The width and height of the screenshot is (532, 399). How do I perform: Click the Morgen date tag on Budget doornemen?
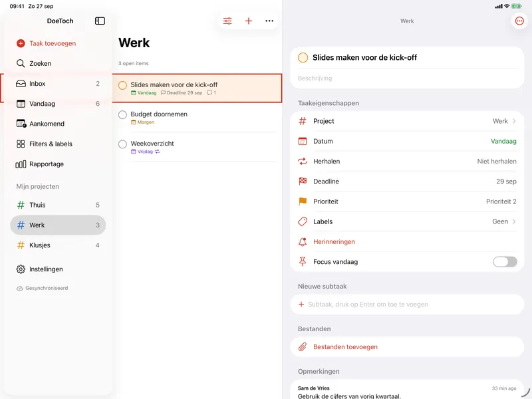click(x=142, y=122)
